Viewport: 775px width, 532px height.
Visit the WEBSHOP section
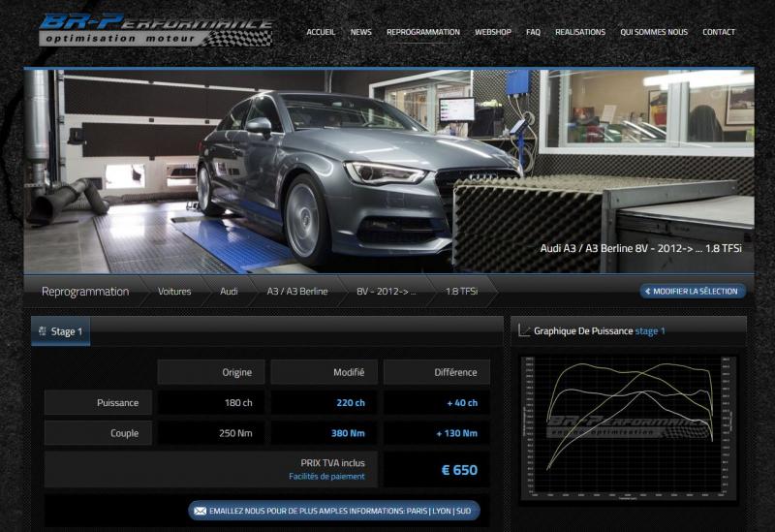pyautogui.click(x=493, y=32)
